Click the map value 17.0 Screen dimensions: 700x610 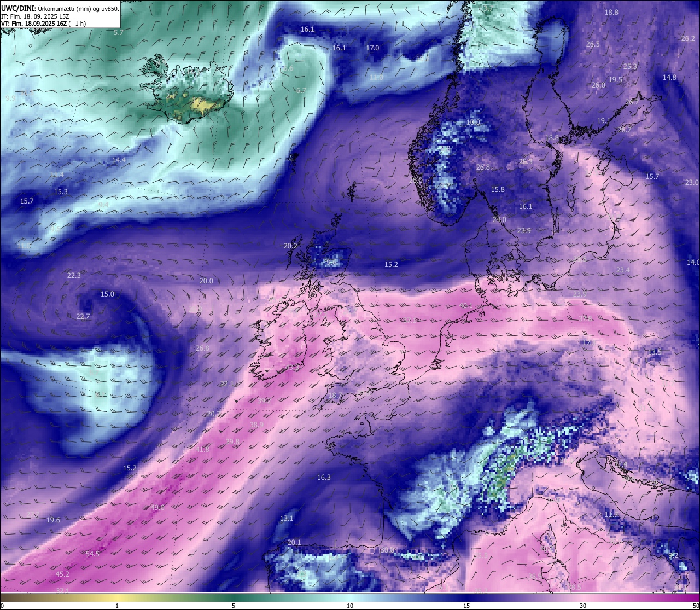[372, 48]
